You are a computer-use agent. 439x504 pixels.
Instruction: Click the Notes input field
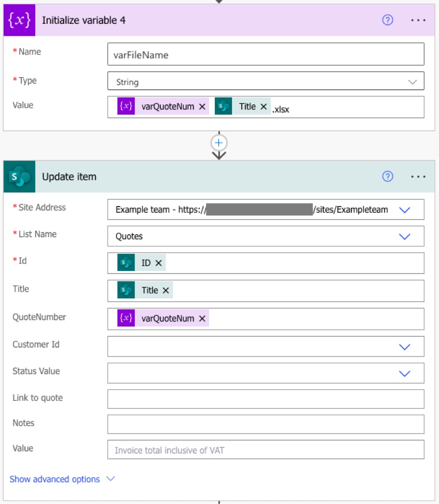[x=265, y=424]
